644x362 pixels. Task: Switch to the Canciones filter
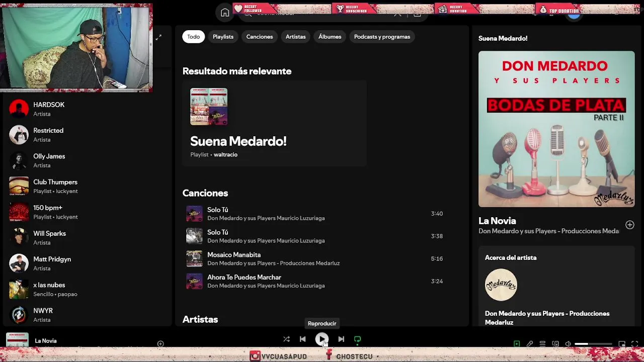(260, 37)
